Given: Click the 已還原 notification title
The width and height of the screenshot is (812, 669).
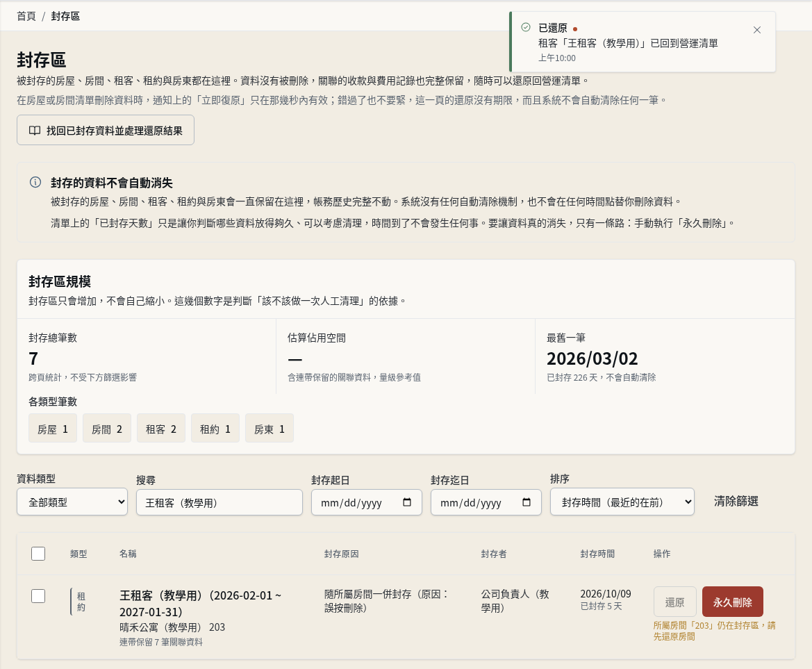Looking at the screenshot, I should 552,28.
